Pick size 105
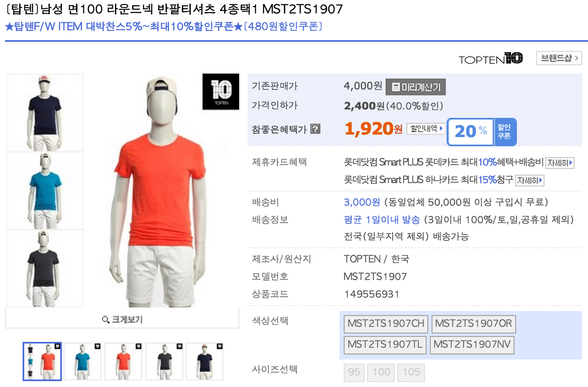 [411, 372]
